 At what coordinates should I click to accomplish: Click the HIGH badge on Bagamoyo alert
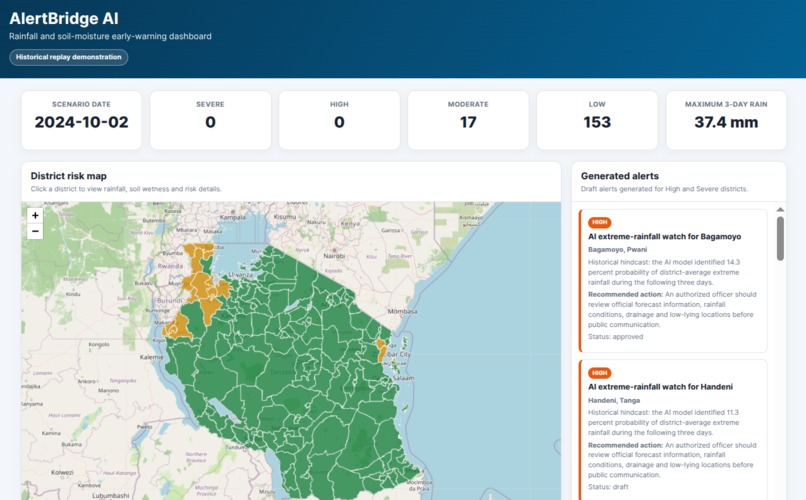coord(599,222)
